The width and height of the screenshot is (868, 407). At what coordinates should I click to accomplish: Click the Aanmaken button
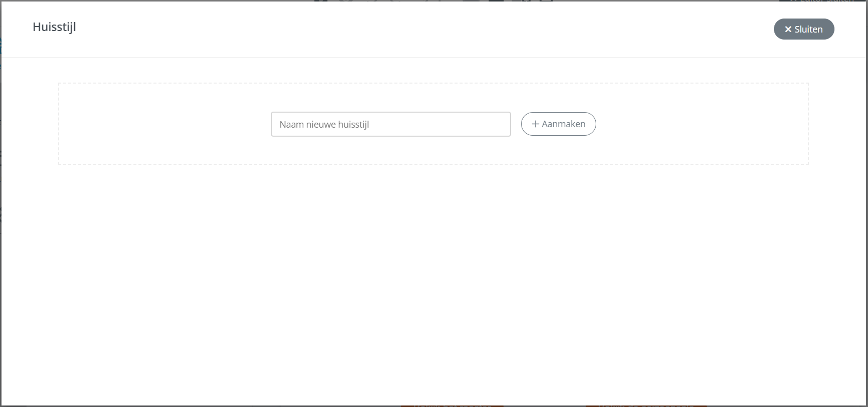[x=559, y=124]
